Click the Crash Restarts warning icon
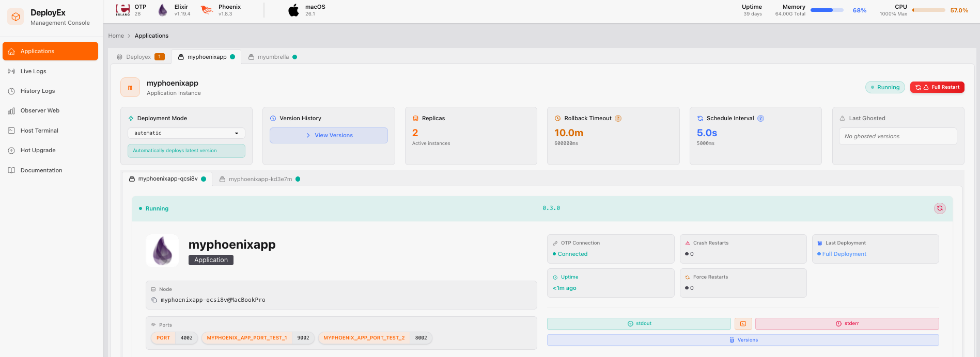The image size is (980, 357). click(688, 243)
